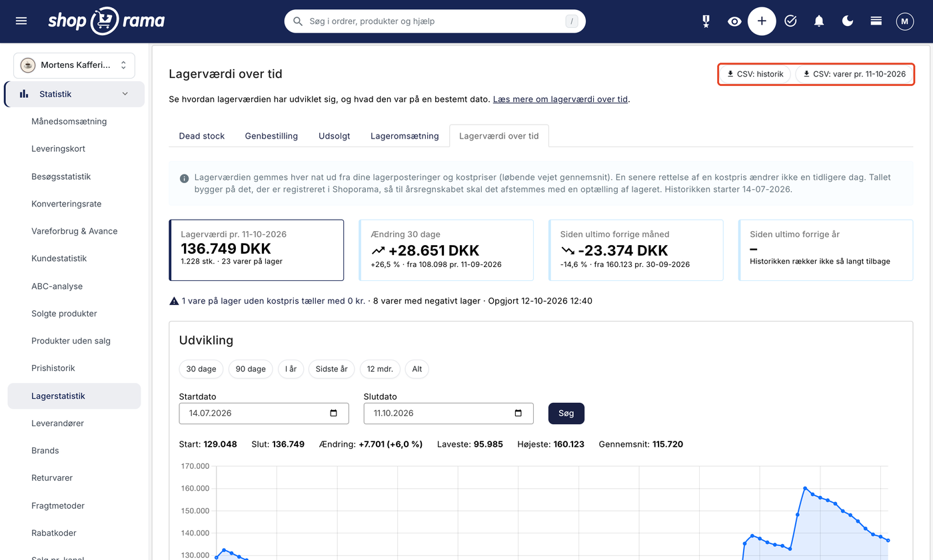Switch to the Genbestilling tab
The width and height of the screenshot is (933, 560).
pyautogui.click(x=271, y=136)
